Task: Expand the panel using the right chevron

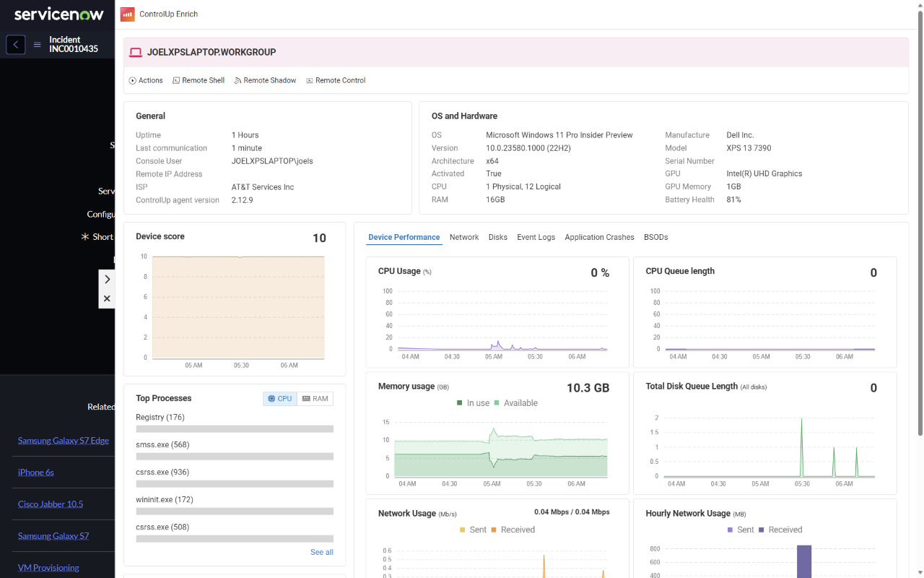Action: 107,279
